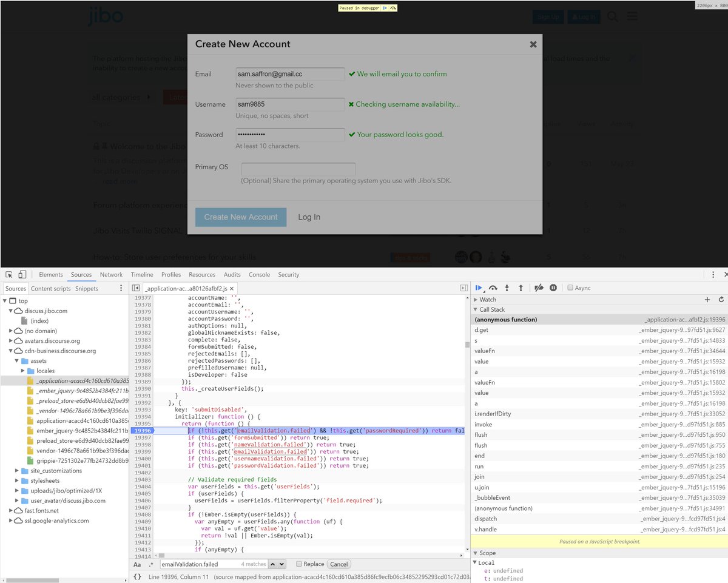
Task: Click the Primary OS input field
Action: coord(298,169)
